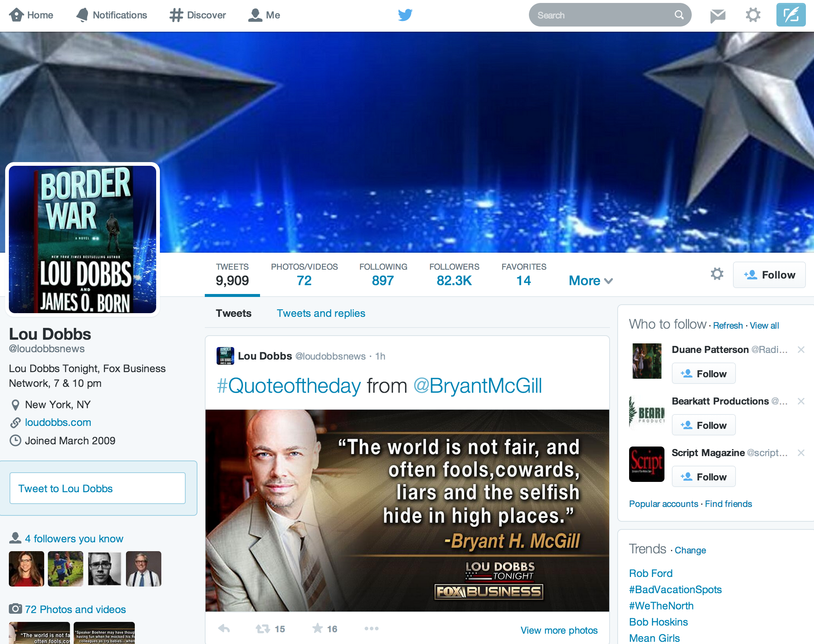The height and width of the screenshot is (644, 814).
Task: Open the Popular accounts link
Action: click(664, 504)
